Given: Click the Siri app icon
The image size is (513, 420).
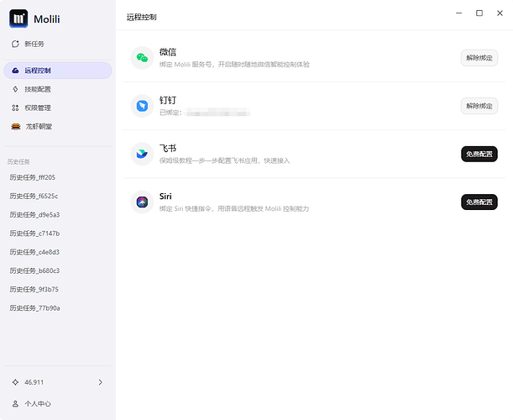Looking at the screenshot, I should [142, 202].
